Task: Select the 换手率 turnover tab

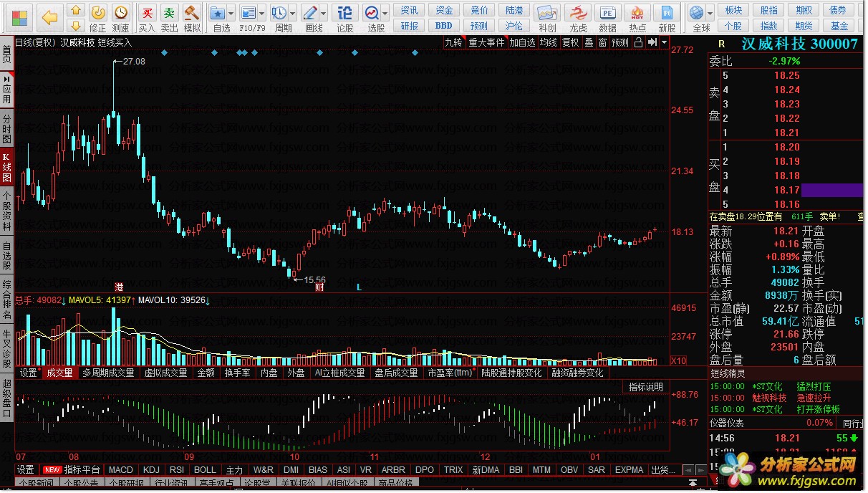Action: 237,373
